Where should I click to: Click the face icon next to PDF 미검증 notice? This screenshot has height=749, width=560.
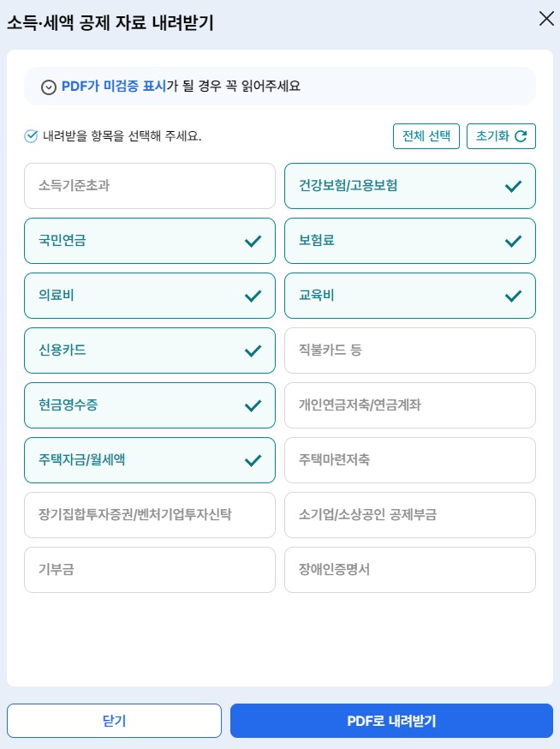tap(49, 86)
